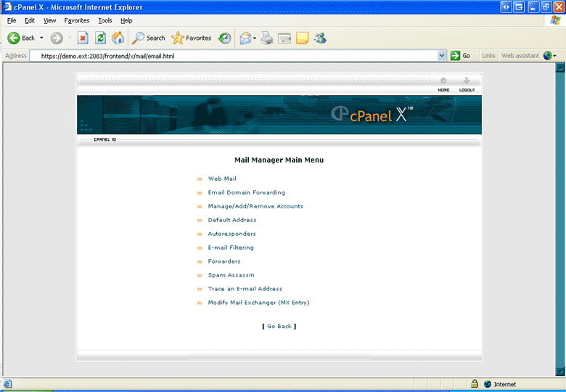Click the arrow bullet beside Forwarders
This screenshot has width=566, height=392.
pyautogui.click(x=200, y=261)
